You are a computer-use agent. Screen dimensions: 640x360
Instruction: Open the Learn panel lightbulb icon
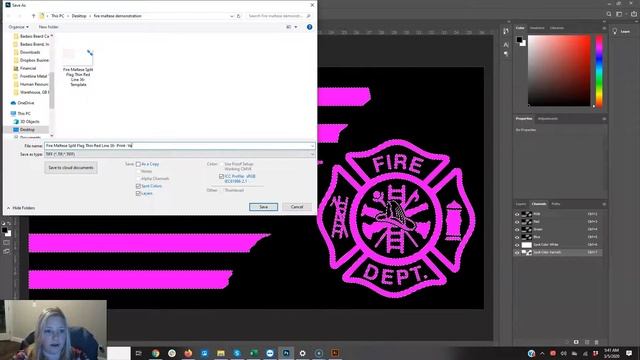[x=615, y=31]
